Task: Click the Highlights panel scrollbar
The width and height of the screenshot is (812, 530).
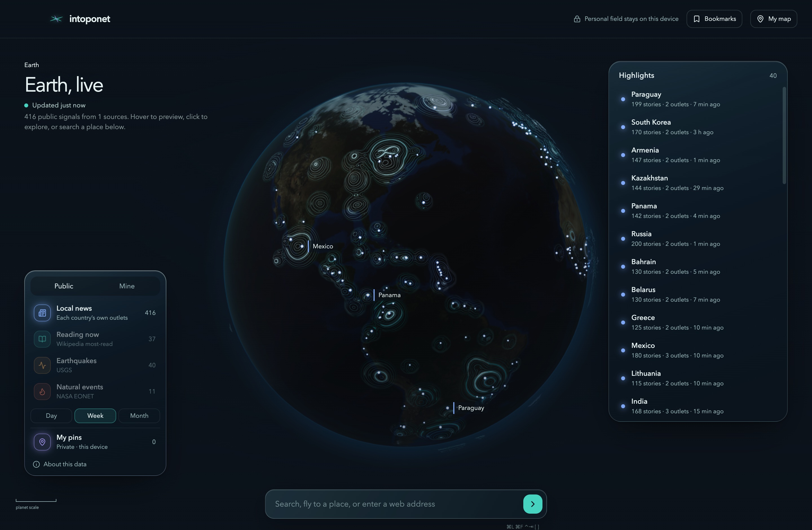Action: click(x=784, y=135)
